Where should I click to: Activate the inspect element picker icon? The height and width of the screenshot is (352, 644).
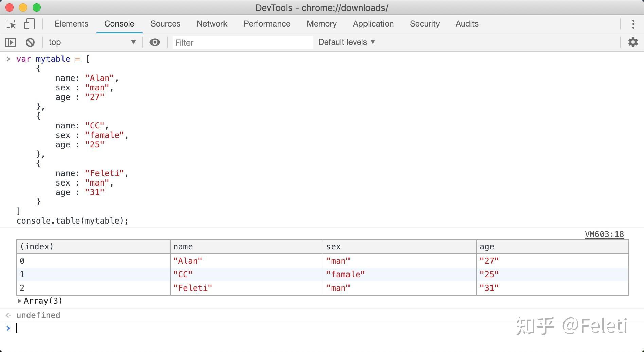click(11, 24)
